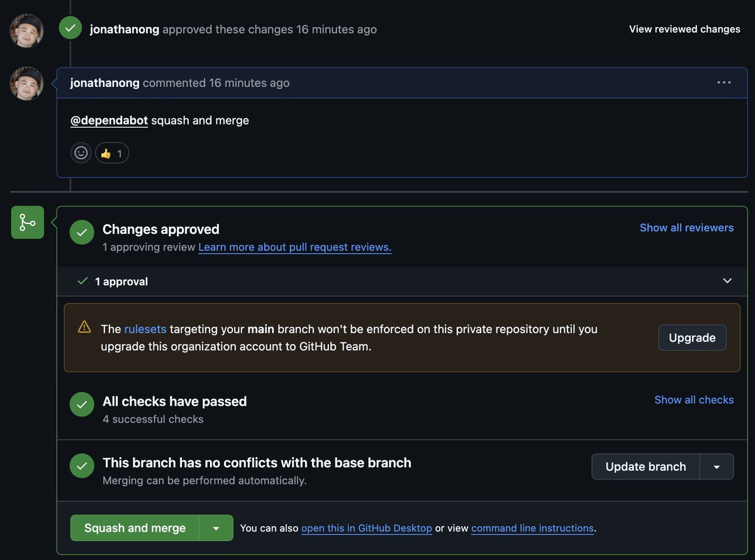Click the no conflicts status check icon
This screenshot has height=560, width=755.
(x=82, y=466)
